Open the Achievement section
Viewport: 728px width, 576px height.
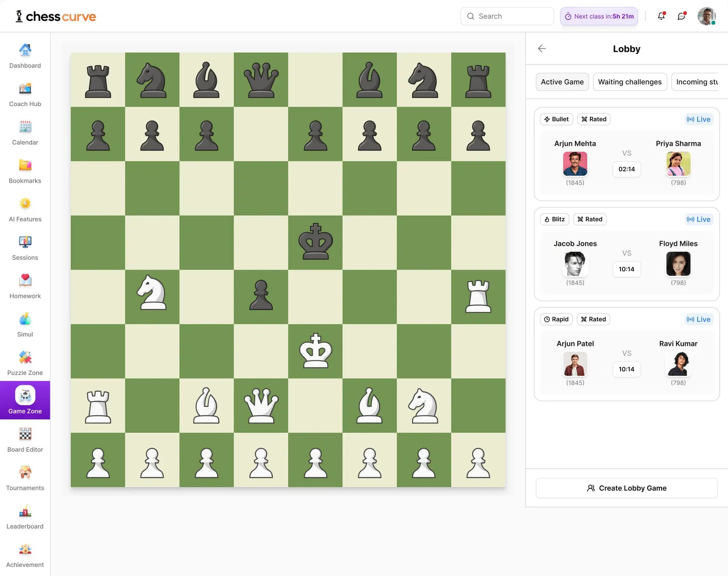pyautogui.click(x=25, y=555)
